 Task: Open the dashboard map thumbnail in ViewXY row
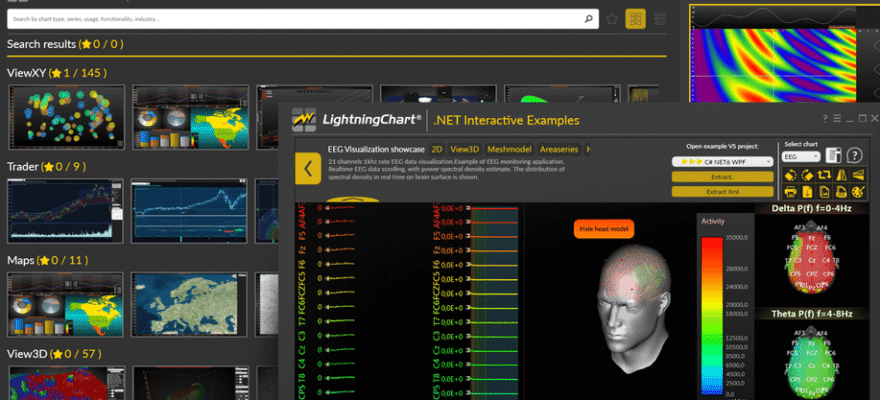tap(190, 117)
